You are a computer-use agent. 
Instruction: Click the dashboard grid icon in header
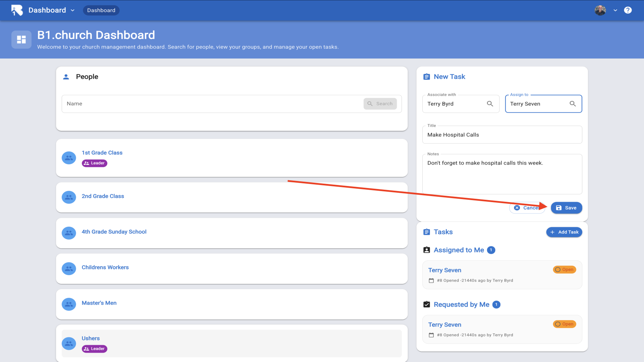coord(21,40)
